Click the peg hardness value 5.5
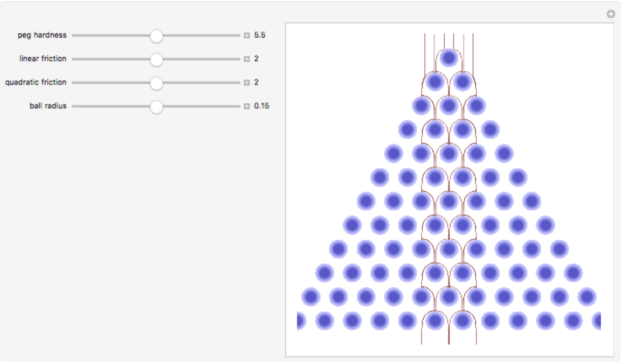This screenshot has height=364, width=621. point(260,36)
